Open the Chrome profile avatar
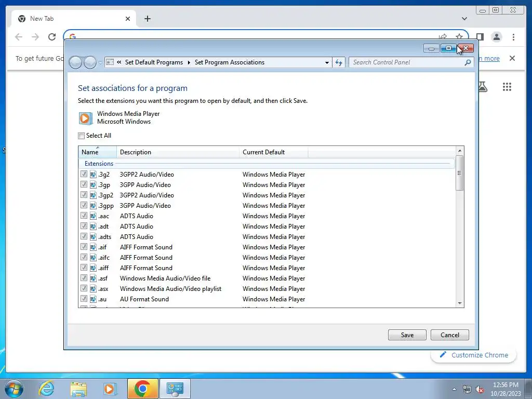532x399 pixels. pos(496,37)
